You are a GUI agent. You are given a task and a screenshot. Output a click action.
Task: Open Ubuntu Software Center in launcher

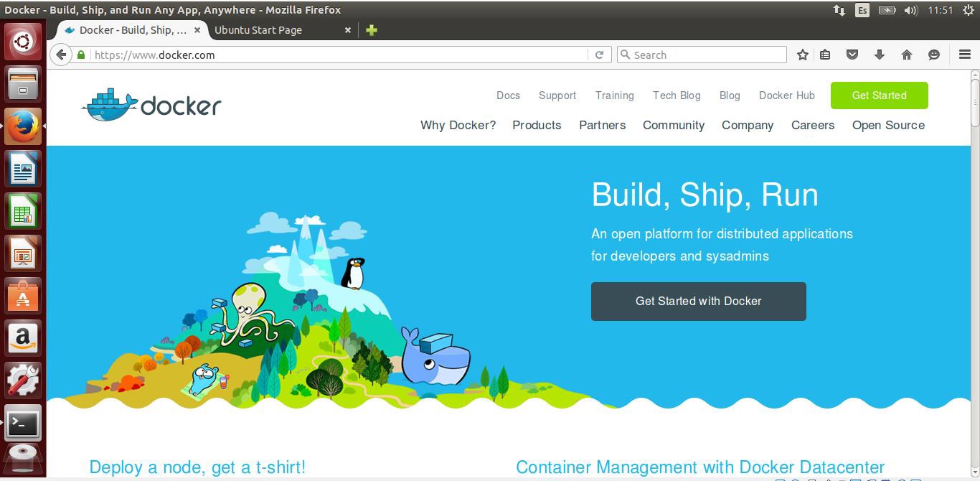pyautogui.click(x=23, y=296)
